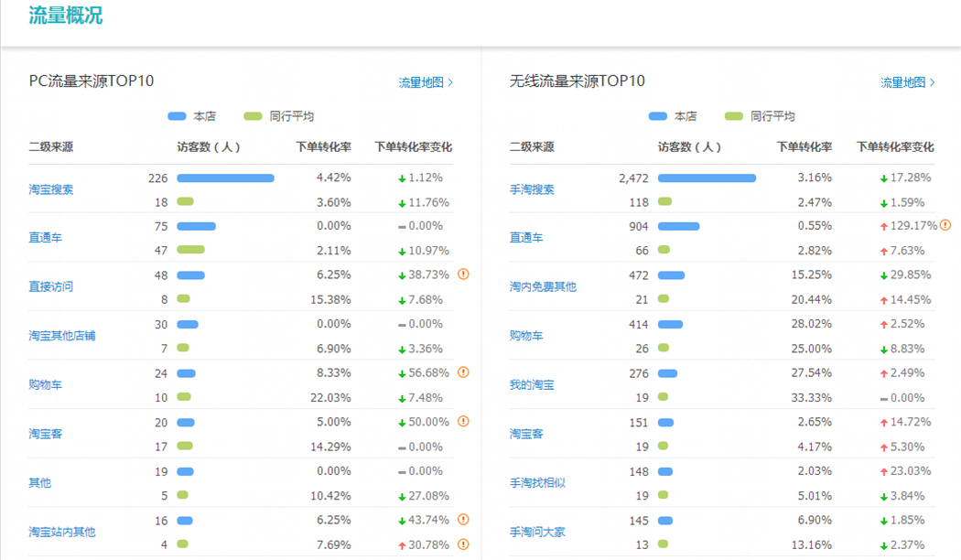961x560 pixels.
Task: Click warning icon beside 38.73% in 直接访问 row
Action: (463, 275)
